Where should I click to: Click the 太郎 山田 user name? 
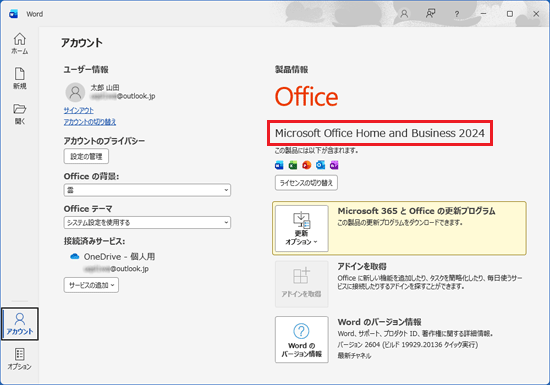(x=105, y=87)
